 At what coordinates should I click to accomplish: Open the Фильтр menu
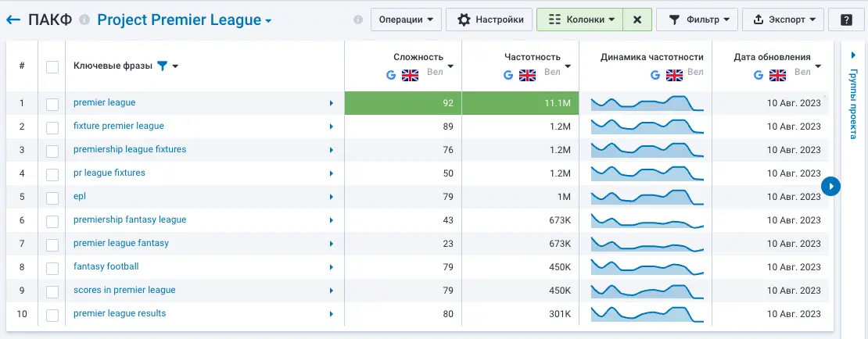pyautogui.click(x=696, y=20)
